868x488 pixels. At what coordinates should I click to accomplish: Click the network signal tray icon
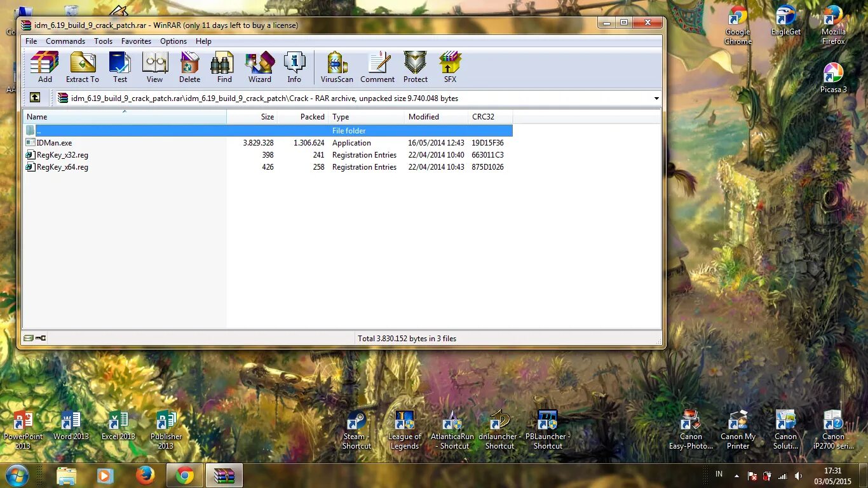click(782, 476)
